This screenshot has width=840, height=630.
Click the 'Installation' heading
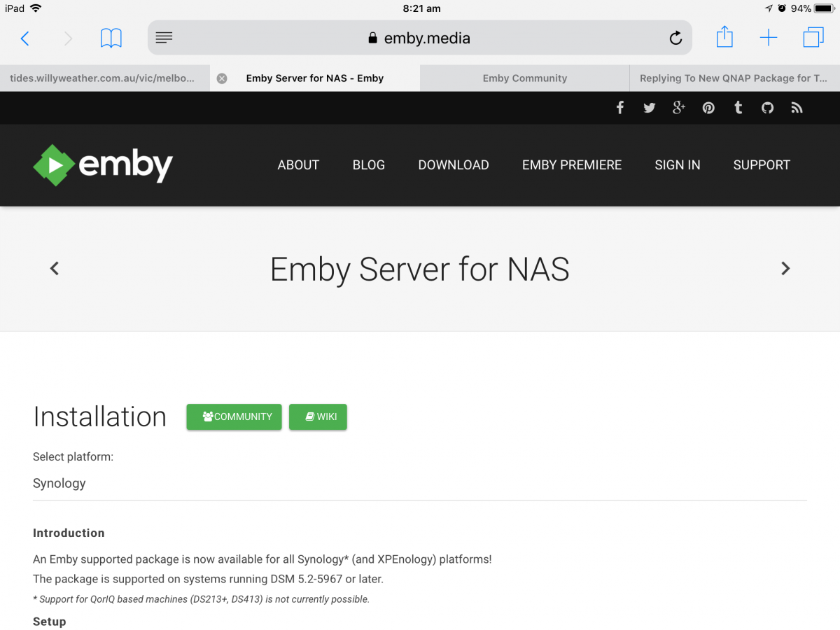tap(100, 416)
